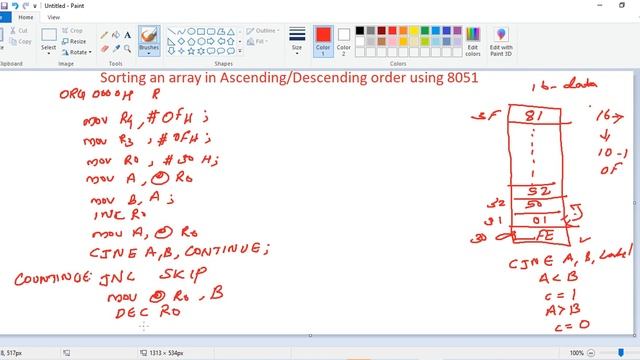Screen dimensions: 640x360
Task: Redo the undone stroke
Action: point(26,6)
